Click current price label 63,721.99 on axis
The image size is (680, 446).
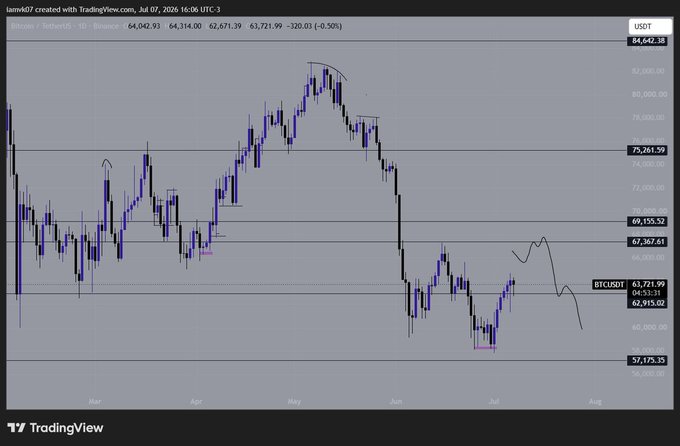point(648,284)
